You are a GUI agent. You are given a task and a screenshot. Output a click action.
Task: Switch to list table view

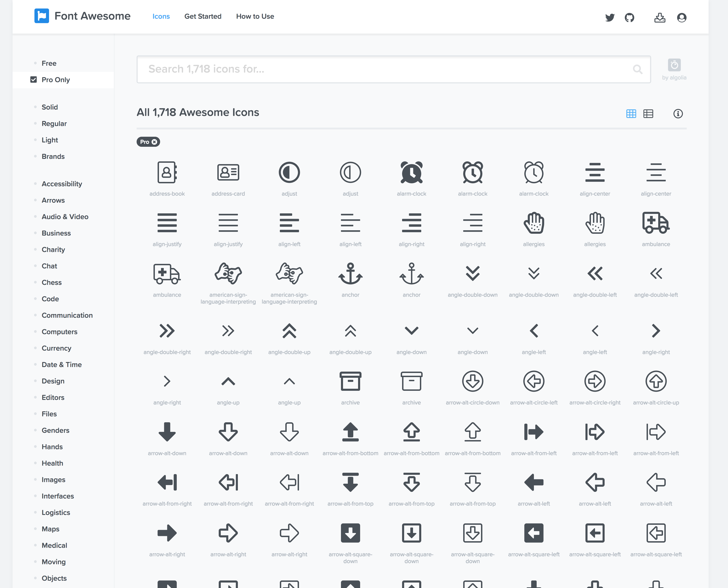648,114
